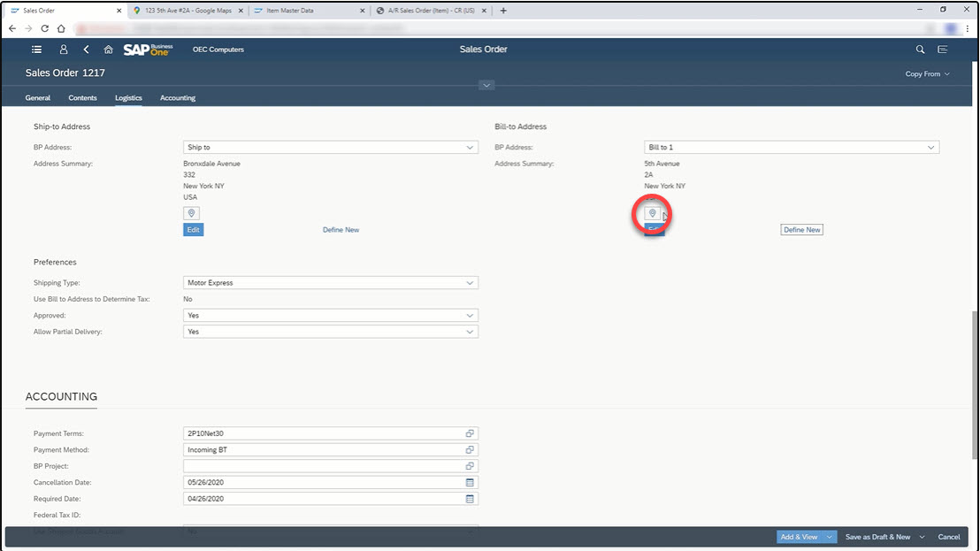Image resolution: width=980 pixels, height=551 pixels.
Task: Click Define New for the Bill-to address
Action: tap(800, 229)
